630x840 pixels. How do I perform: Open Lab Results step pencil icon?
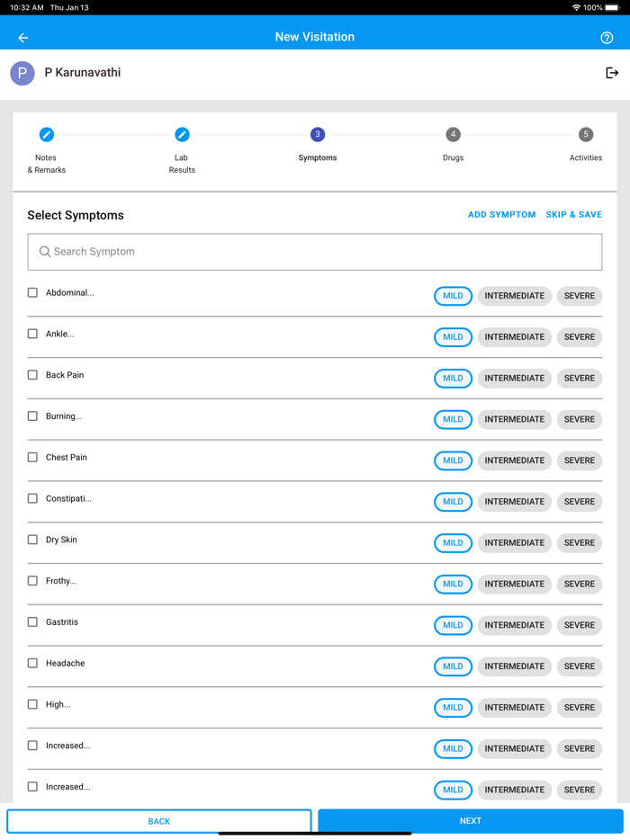[x=182, y=135]
